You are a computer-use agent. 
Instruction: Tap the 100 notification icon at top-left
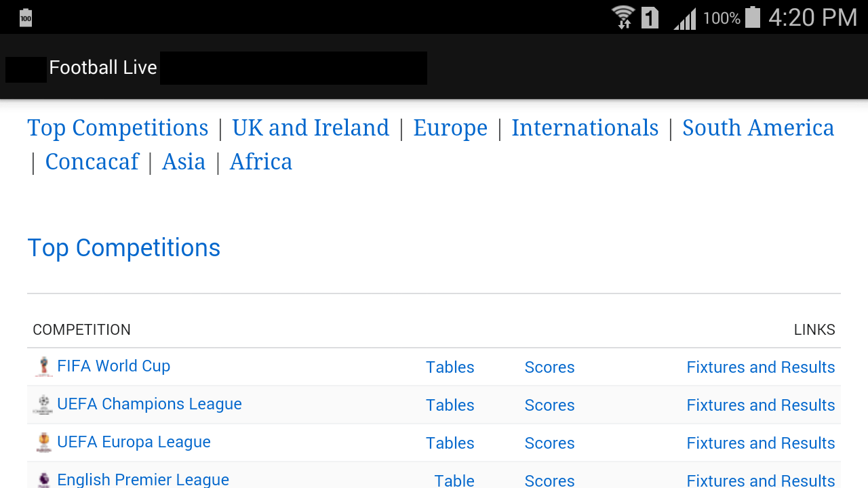click(x=26, y=18)
